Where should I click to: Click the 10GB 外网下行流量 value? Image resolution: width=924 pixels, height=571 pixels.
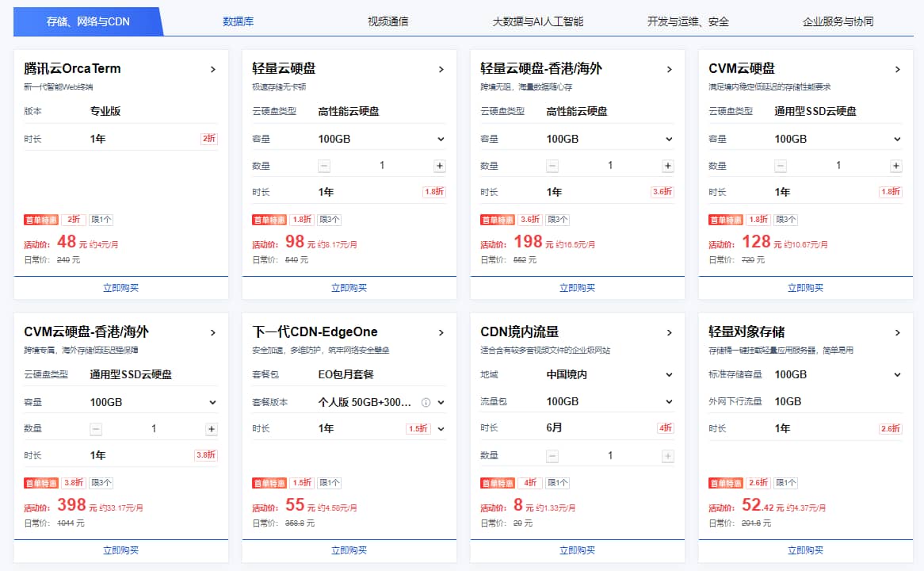click(x=788, y=402)
